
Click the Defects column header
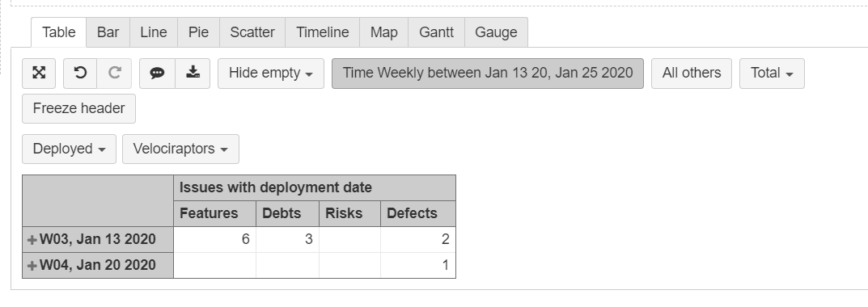tap(418, 213)
